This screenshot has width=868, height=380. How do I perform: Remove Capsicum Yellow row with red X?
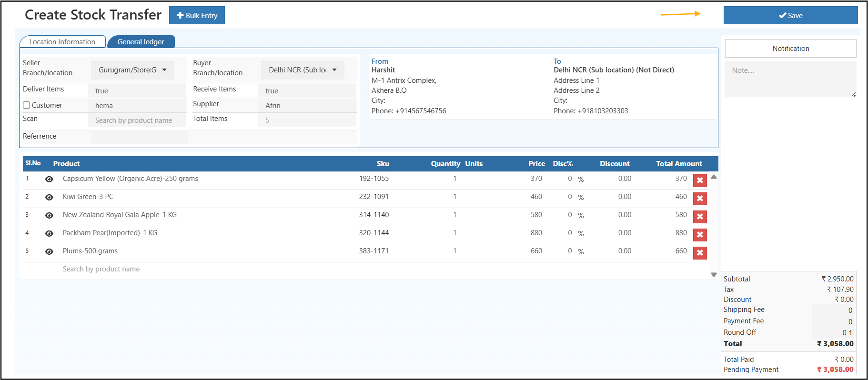tap(700, 180)
